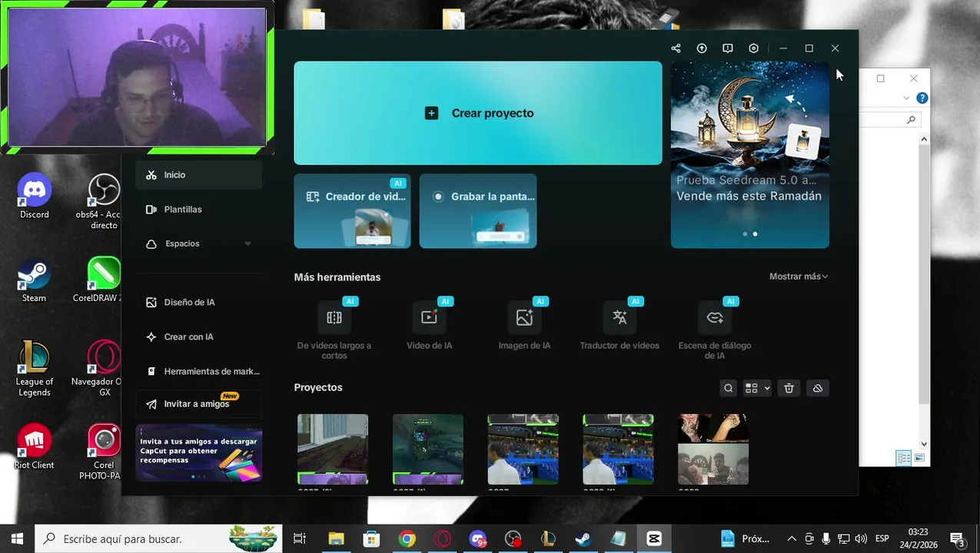980x553 pixels.
Task: Open League of Legends desktop shortcut
Action: point(34,369)
